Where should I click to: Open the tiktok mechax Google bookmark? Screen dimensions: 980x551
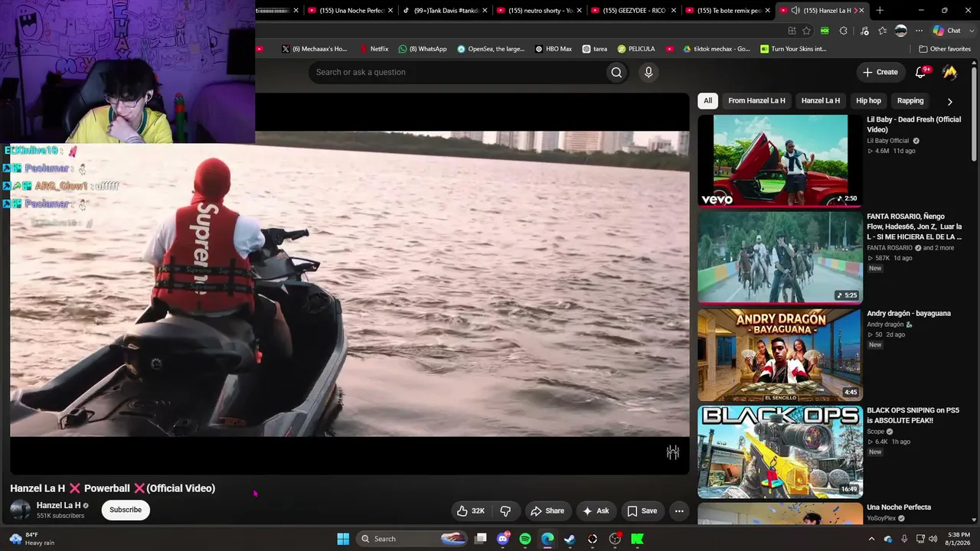point(717,49)
